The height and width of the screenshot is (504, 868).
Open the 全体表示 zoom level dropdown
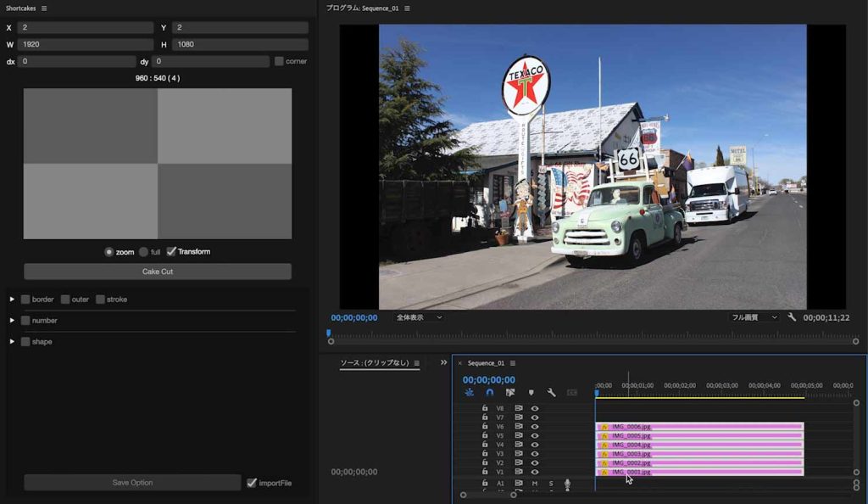419,317
